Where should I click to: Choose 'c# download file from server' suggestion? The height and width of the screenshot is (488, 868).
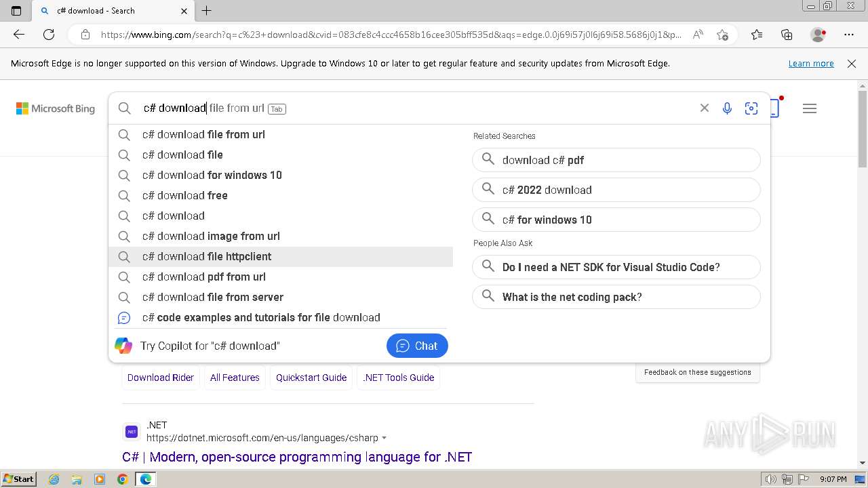click(x=281, y=297)
